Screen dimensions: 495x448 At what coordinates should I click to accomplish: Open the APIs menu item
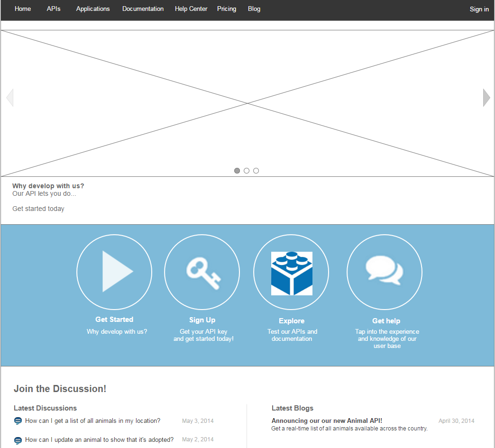coord(54,9)
